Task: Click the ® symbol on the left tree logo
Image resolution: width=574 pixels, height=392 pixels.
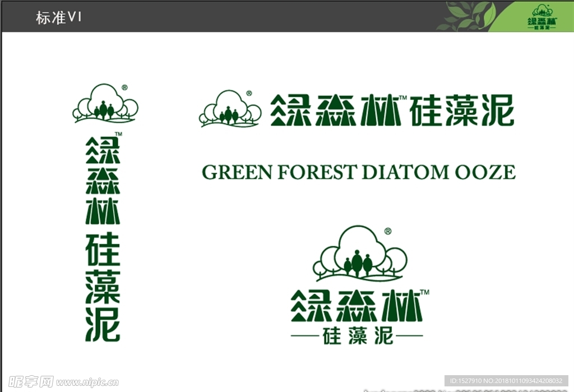Action: (124, 89)
